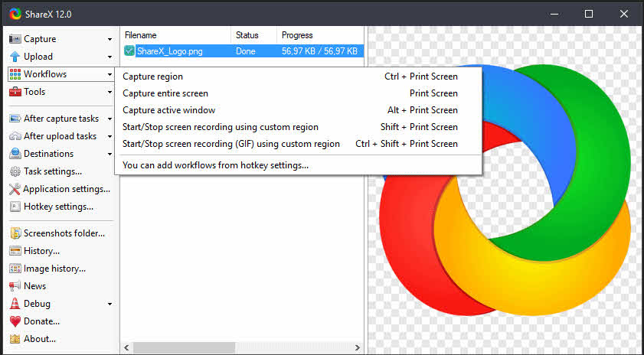Viewport: 644px width, 355px height.
Task: Start GIF screen recording workflow
Action: (x=298, y=144)
